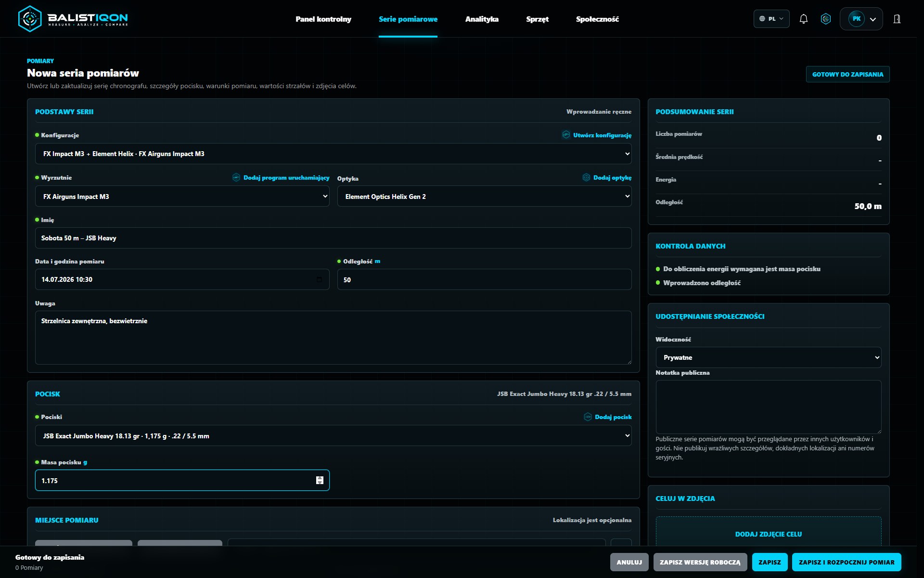Open the Pociski selection dropdown
Screen dimensions: 924x578
[x=333, y=435]
